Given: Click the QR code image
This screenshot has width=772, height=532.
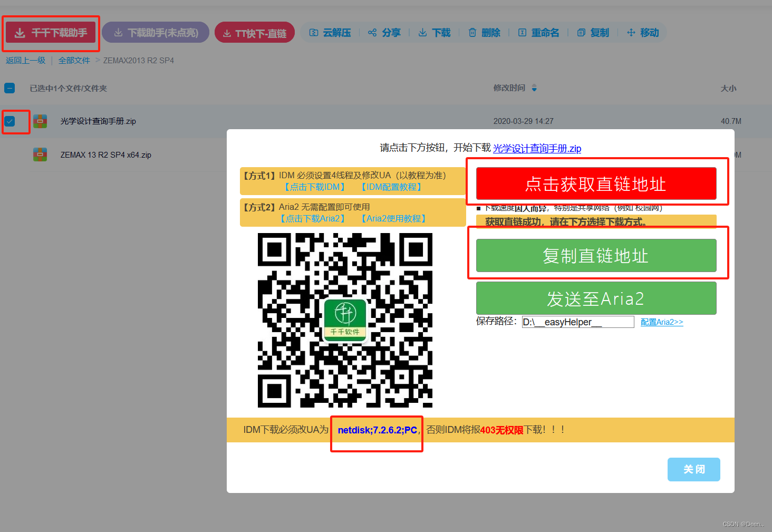Looking at the screenshot, I should pos(345,321).
